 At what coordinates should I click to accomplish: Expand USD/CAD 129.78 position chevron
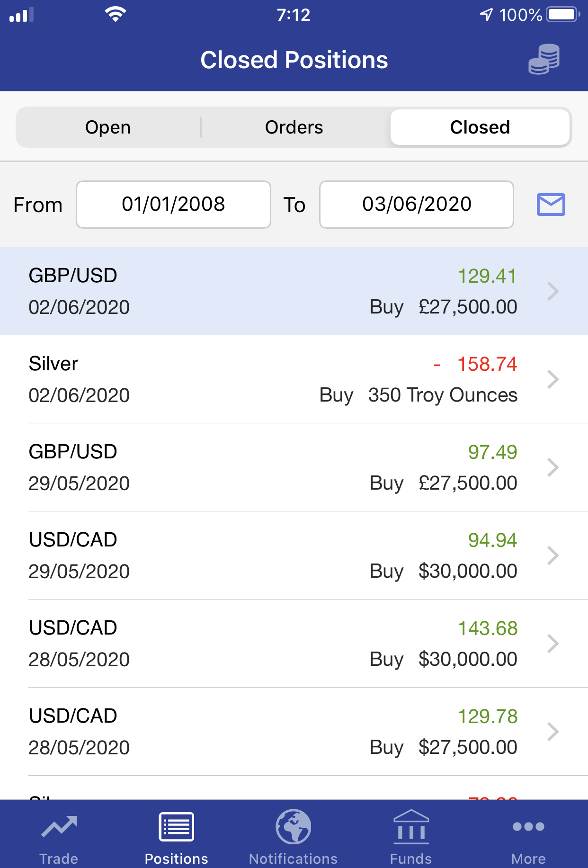[552, 732]
